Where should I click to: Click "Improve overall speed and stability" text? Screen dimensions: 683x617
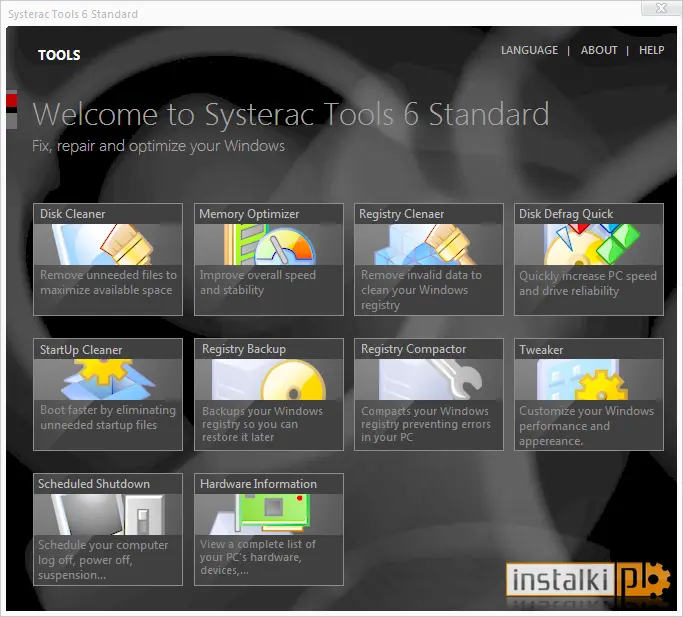pos(258,282)
